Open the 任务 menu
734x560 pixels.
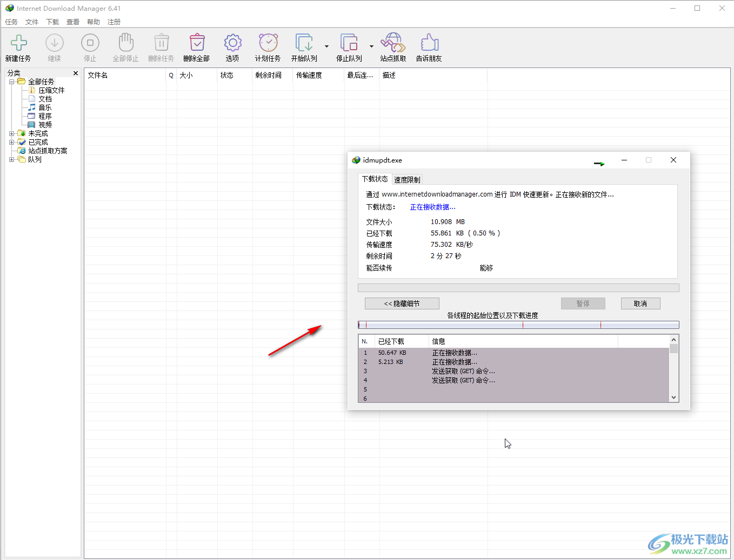11,22
